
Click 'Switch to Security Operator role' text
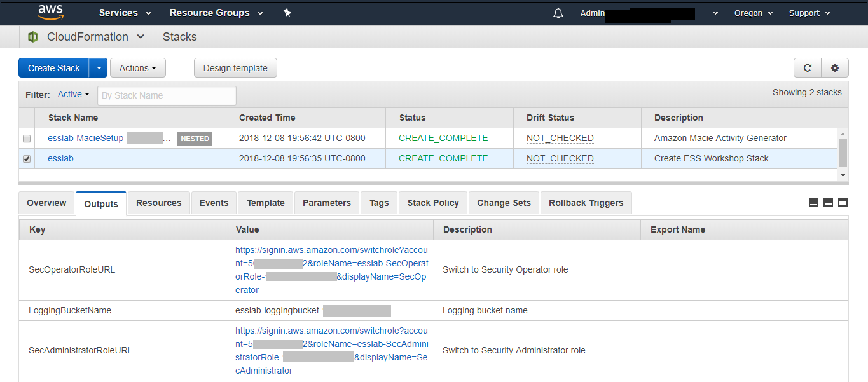[x=506, y=269]
